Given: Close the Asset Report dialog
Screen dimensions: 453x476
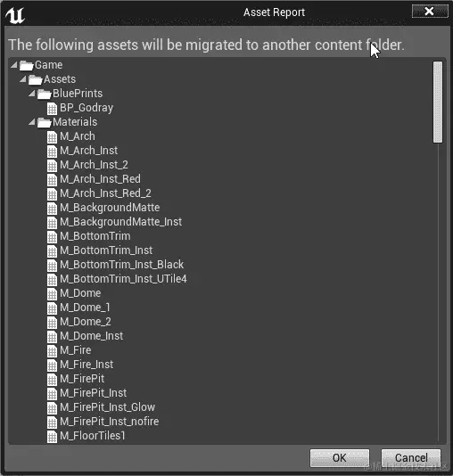Looking at the screenshot, I should pos(430,12).
